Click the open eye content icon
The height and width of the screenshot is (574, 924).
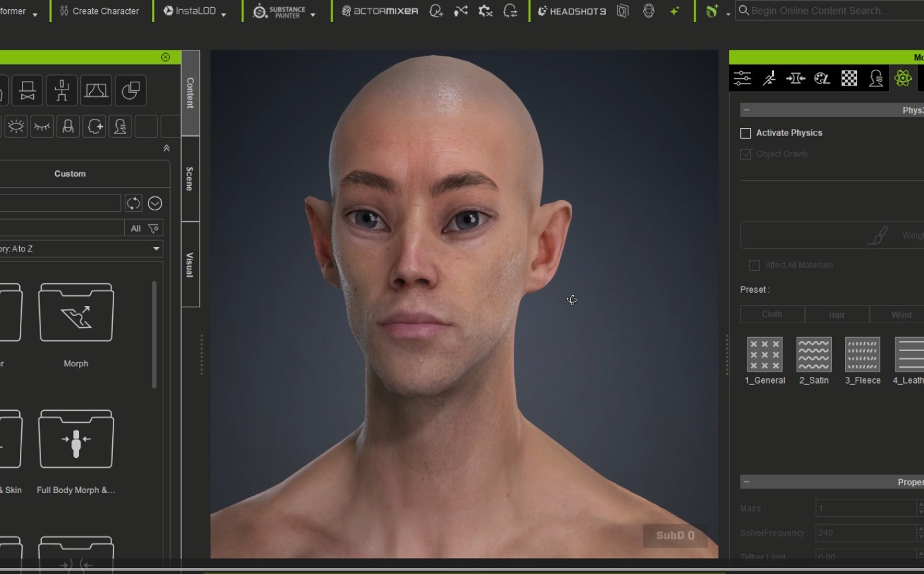click(x=16, y=126)
